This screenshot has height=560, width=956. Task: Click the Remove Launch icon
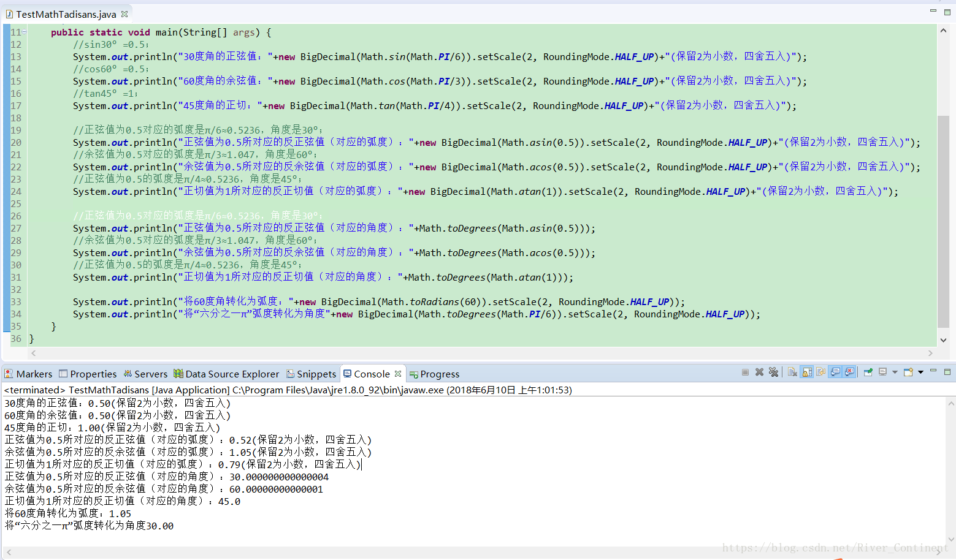[759, 372]
